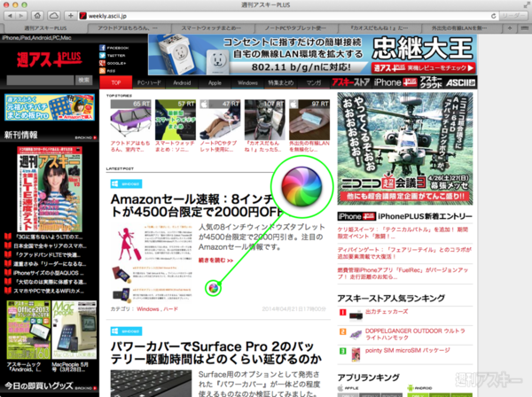
Task: Open ranking item DOPPELGANGER OUTDOOR ウルトラライトハンモック
Action: pos(415,334)
